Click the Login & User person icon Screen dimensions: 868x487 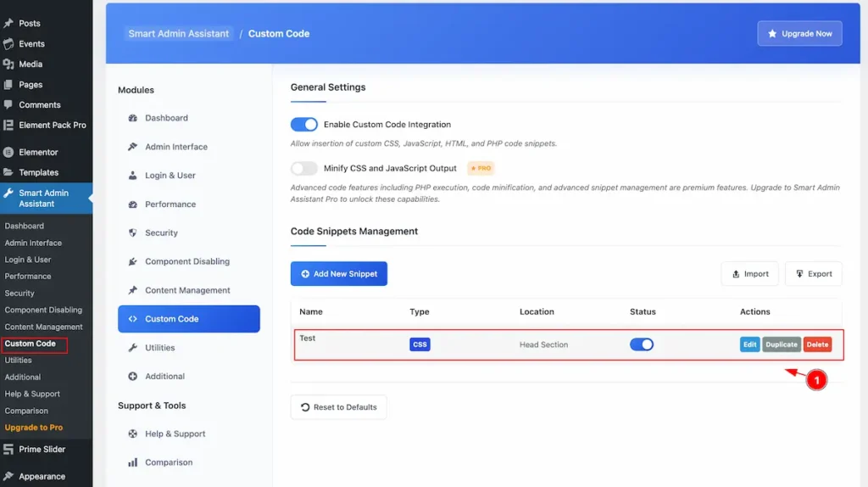coord(133,176)
